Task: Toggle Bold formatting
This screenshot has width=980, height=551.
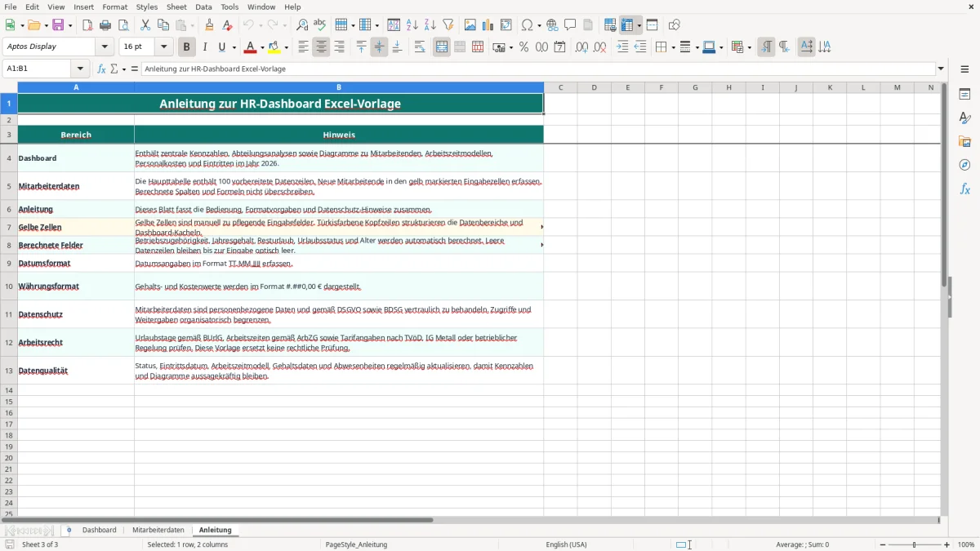Action: point(186,47)
